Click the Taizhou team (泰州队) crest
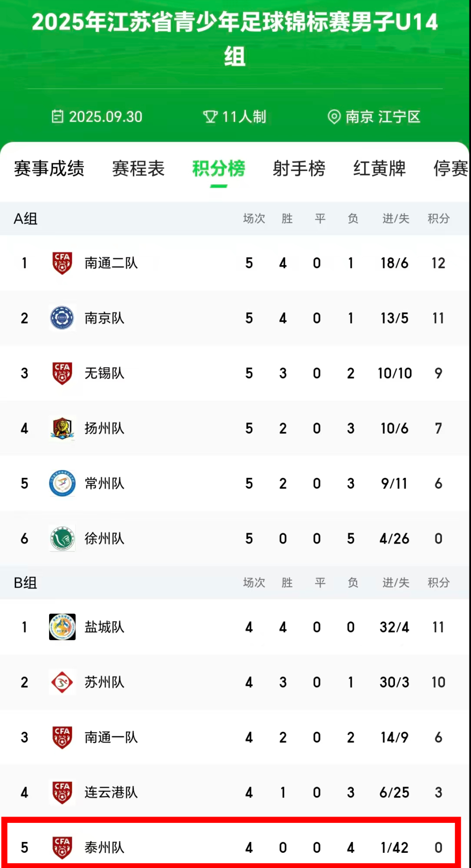 (x=62, y=847)
